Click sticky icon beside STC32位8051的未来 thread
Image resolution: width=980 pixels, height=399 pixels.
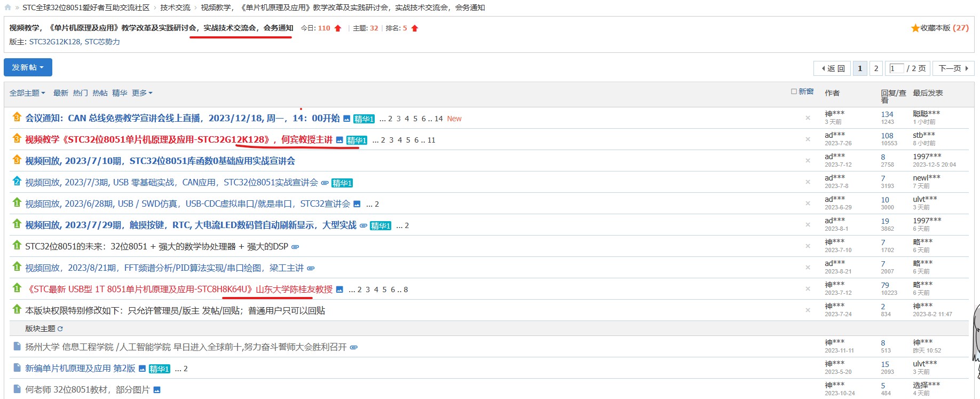pos(17,245)
